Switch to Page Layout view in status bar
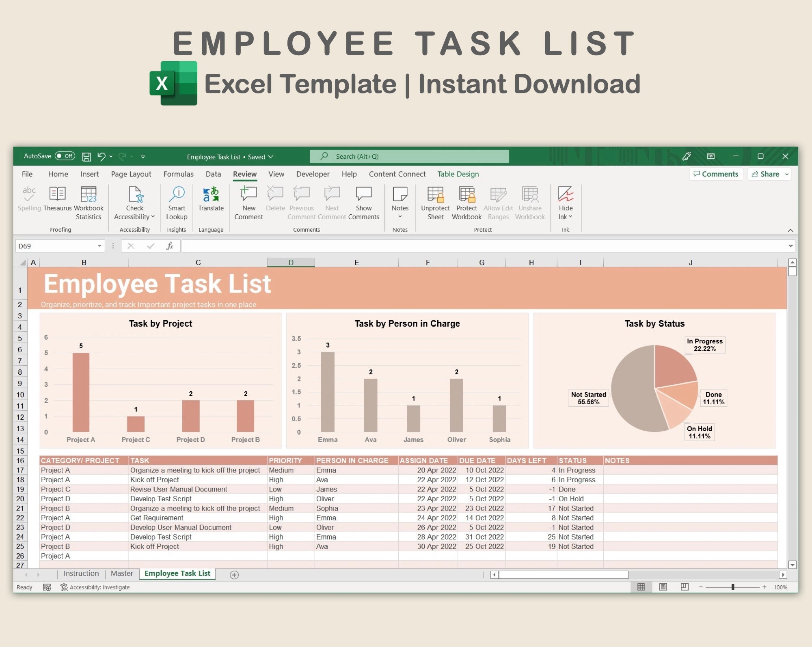 tap(663, 587)
